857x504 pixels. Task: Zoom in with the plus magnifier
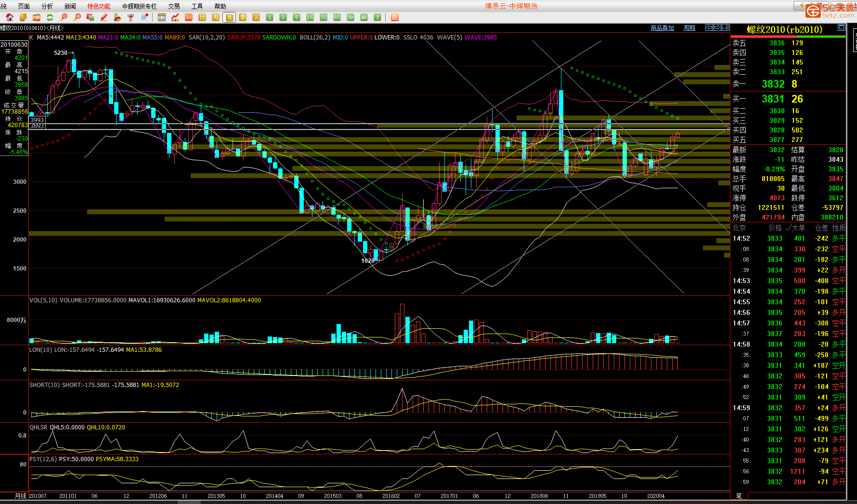[x=64, y=17]
